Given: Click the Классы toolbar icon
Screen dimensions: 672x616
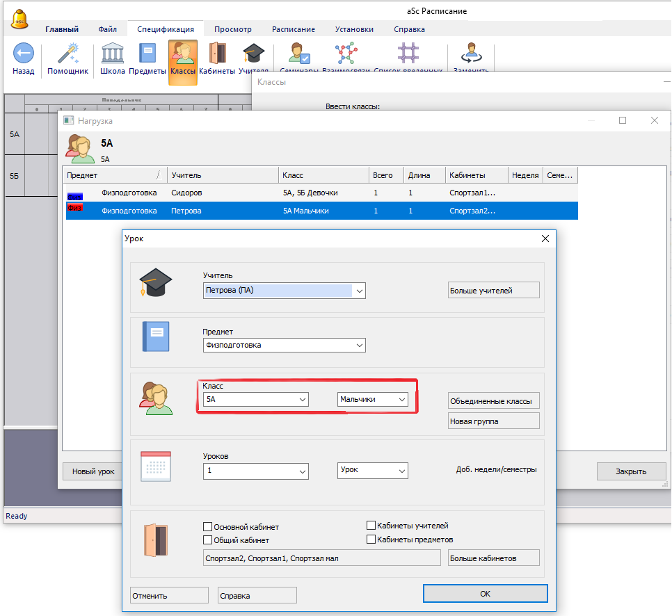Looking at the screenshot, I should (x=182, y=54).
